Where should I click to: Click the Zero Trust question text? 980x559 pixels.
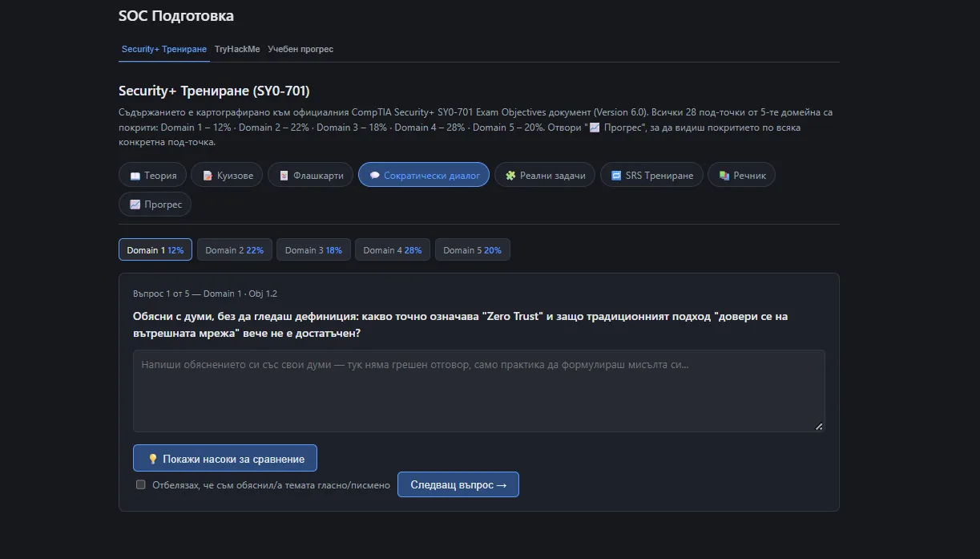coord(460,324)
